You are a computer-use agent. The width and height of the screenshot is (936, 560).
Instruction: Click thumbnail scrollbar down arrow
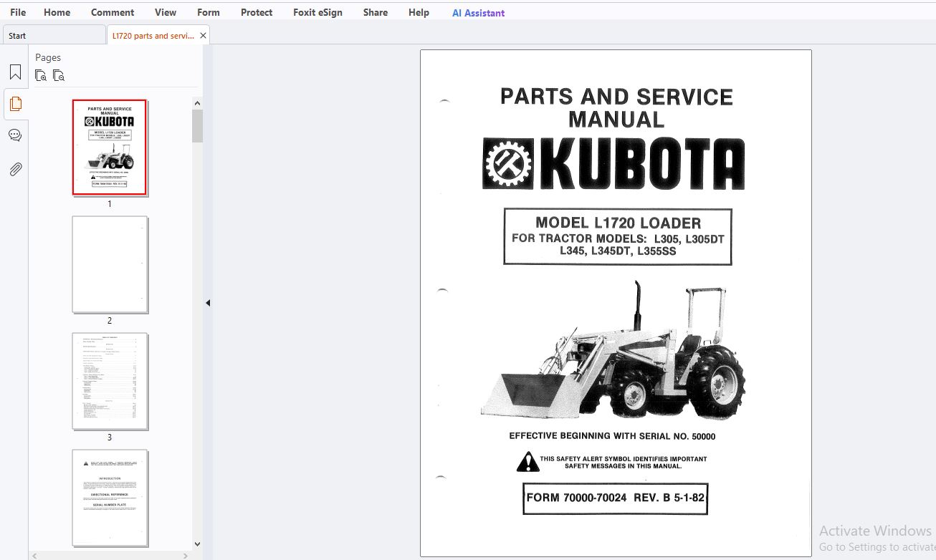(x=198, y=544)
